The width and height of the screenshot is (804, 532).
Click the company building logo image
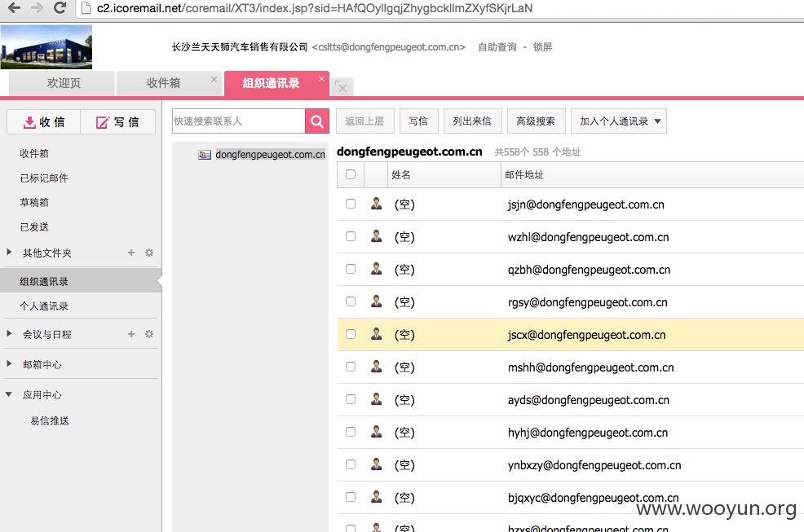point(46,46)
